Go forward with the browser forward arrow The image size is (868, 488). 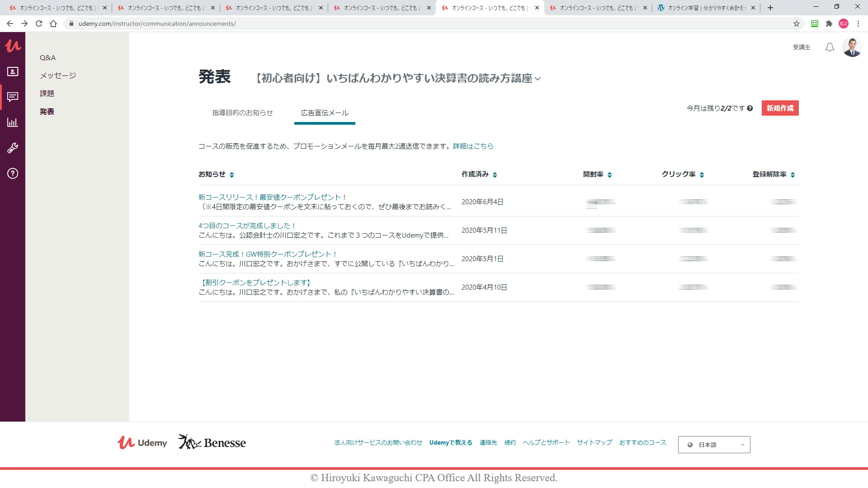click(x=24, y=23)
